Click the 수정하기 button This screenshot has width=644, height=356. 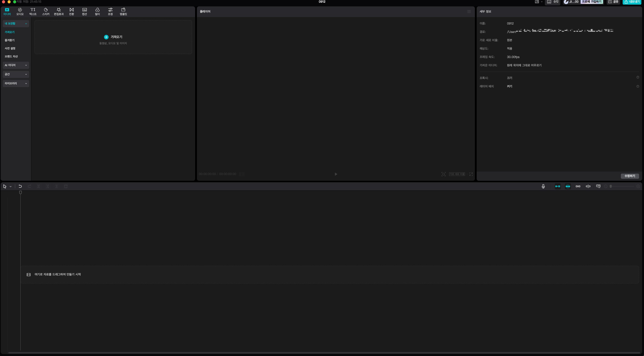coord(629,176)
